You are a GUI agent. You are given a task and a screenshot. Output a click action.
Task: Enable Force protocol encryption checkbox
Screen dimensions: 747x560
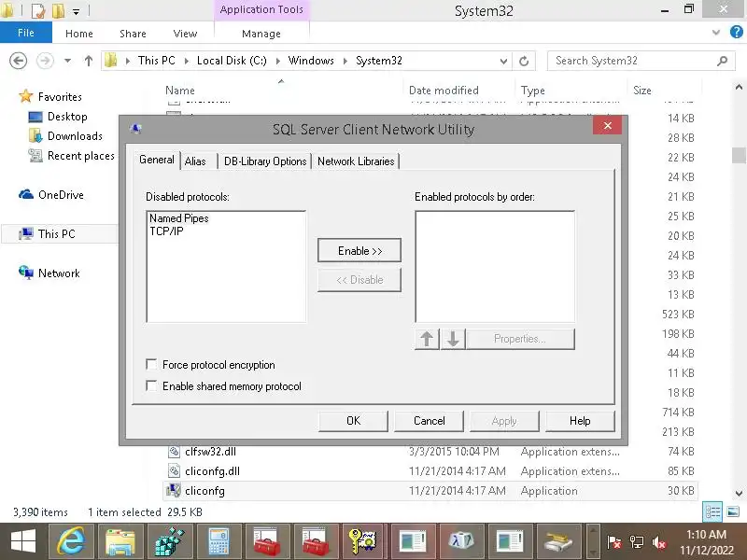coord(151,365)
